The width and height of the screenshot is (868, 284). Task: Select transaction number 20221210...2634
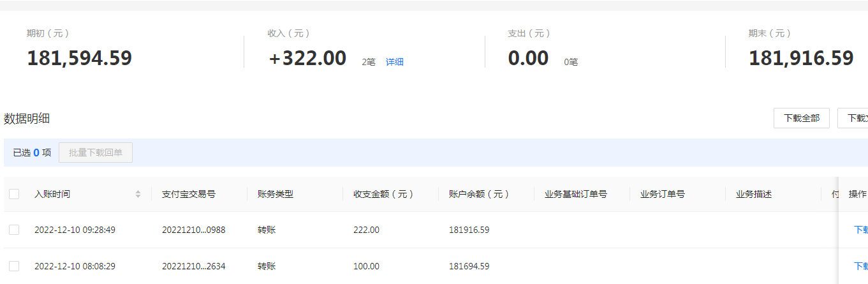pyautogui.click(x=194, y=266)
